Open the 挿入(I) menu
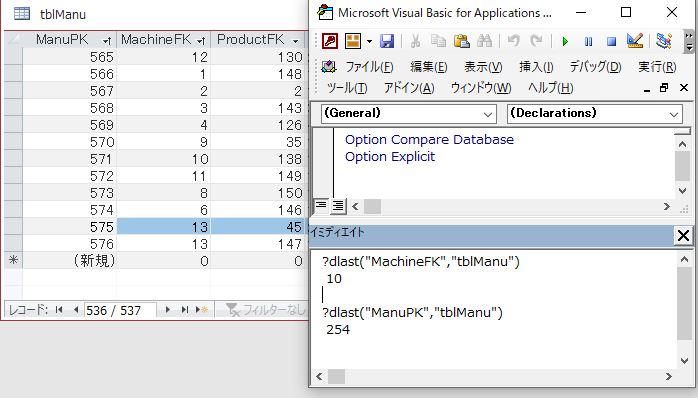This screenshot has height=398, width=698. pos(536,67)
